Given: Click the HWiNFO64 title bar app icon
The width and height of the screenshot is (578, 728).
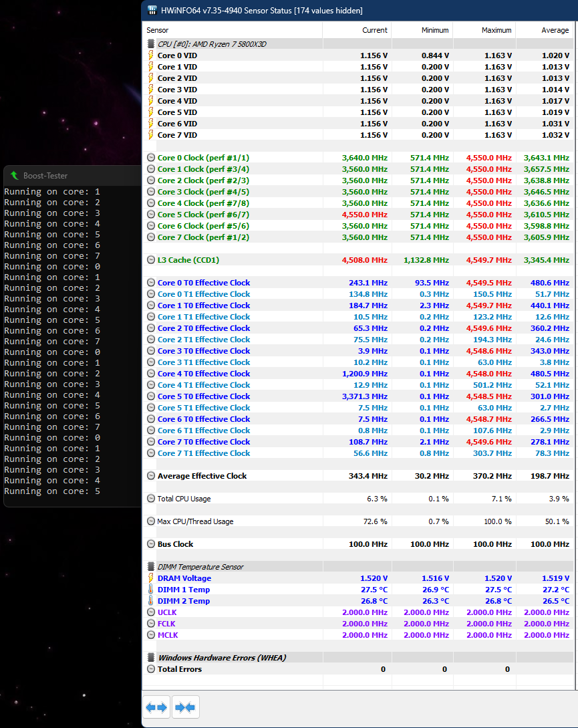Looking at the screenshot, I should (152, 10).
